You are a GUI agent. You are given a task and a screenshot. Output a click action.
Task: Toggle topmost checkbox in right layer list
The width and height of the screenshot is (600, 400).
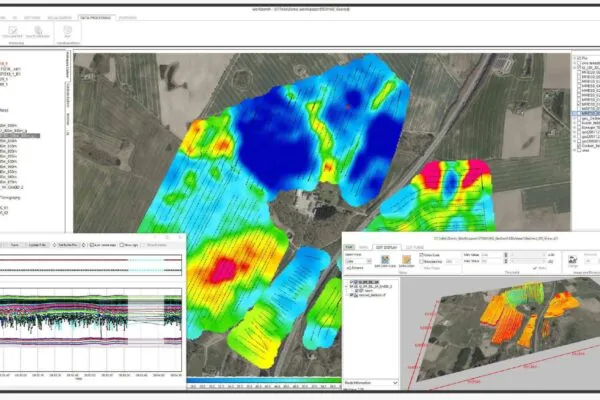pyautogui.click(x=579, y=58)
